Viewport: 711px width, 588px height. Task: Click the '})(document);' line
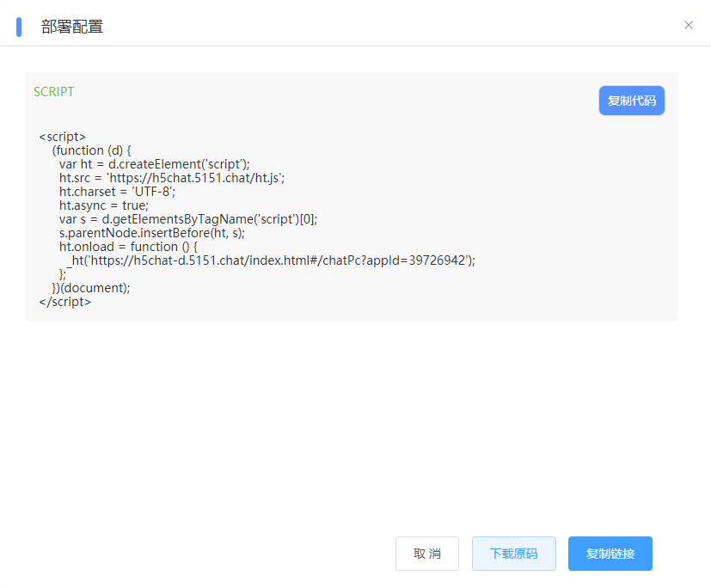pyautogui.click(x=91, y=288)
